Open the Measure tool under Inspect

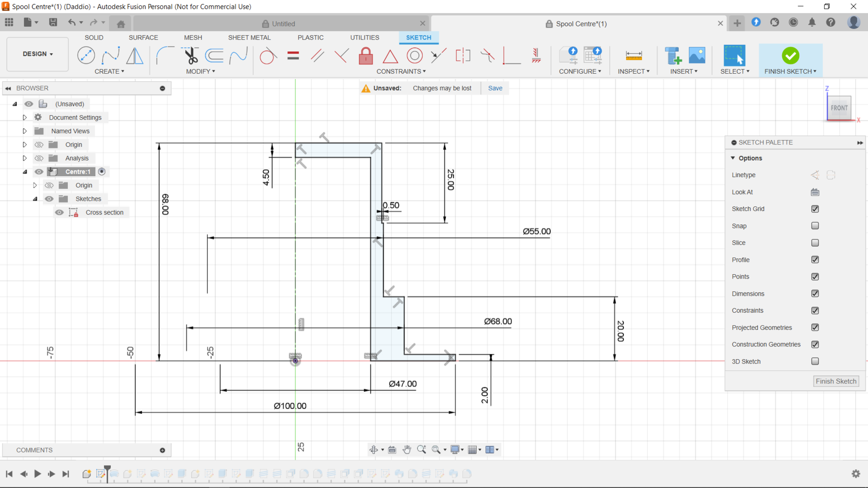(x=634, y=56)
